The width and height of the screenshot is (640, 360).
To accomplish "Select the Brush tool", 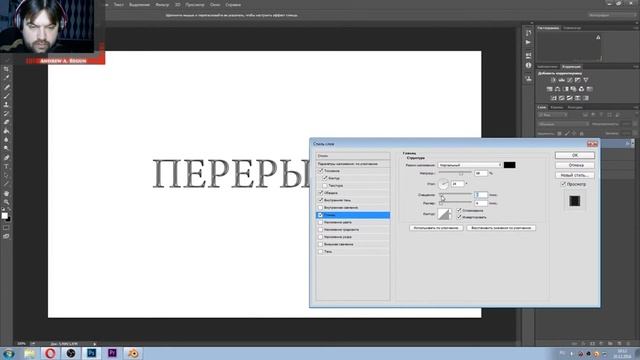I will pos(6,96).
